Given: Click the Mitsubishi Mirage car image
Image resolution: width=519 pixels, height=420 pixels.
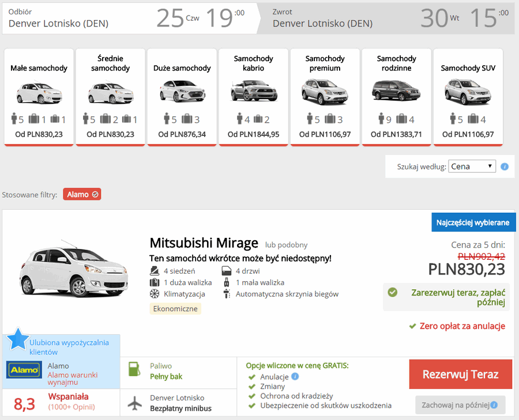Looking at the screenshot, I should [x=74, y=268].
